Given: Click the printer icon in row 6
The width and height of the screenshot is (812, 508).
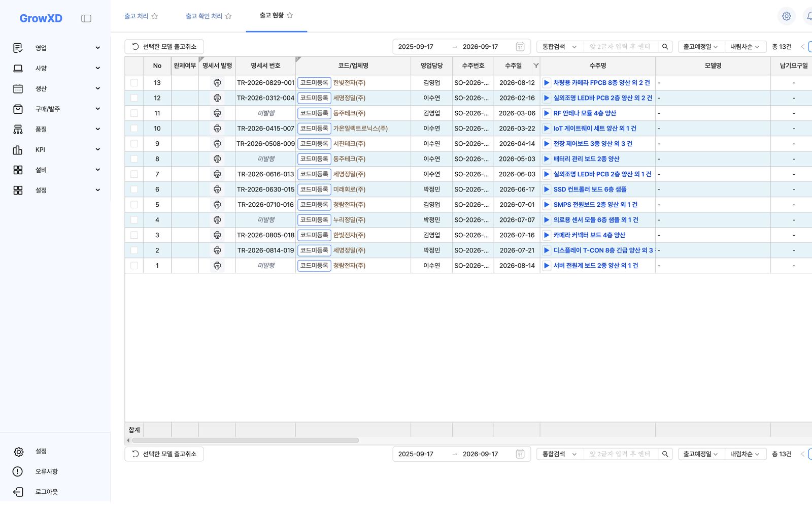Looking at the screenshot, I should [217, 189].
